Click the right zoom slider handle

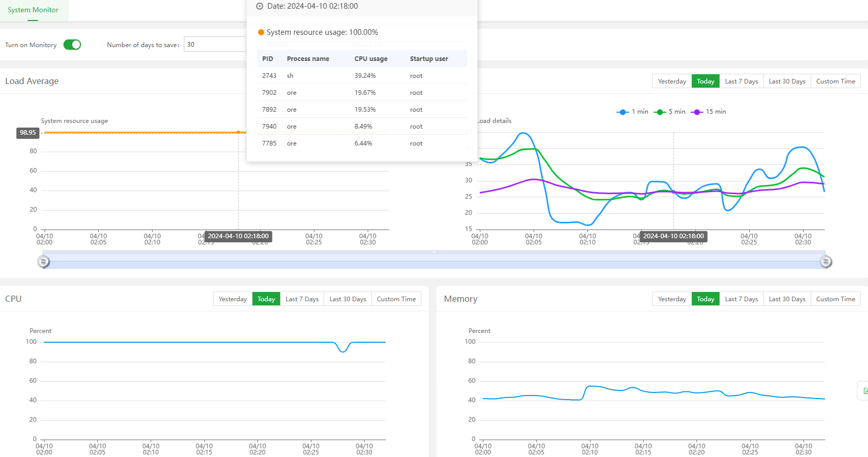[825, 262]
